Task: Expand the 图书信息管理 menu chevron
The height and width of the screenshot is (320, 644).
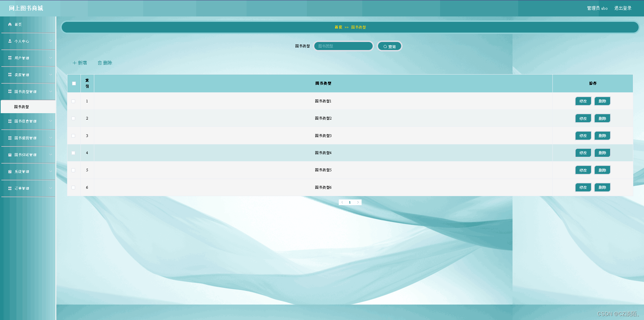Action: pyautogui.click(x=51, y=121)
